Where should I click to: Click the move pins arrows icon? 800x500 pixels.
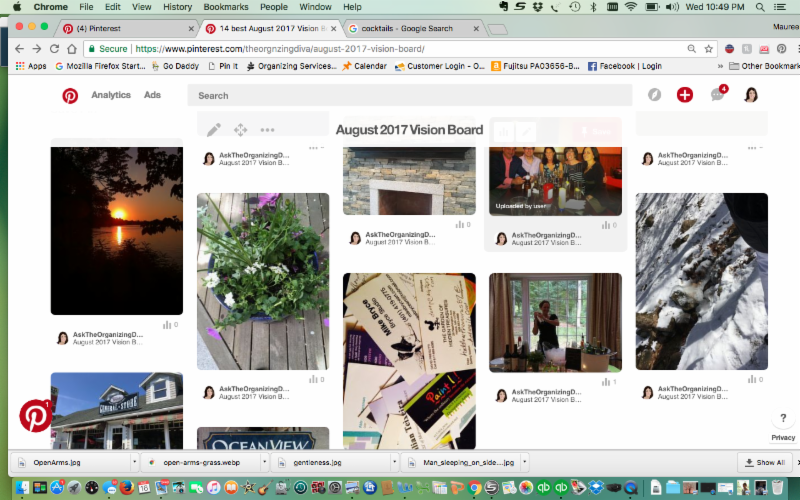point(240,130)
